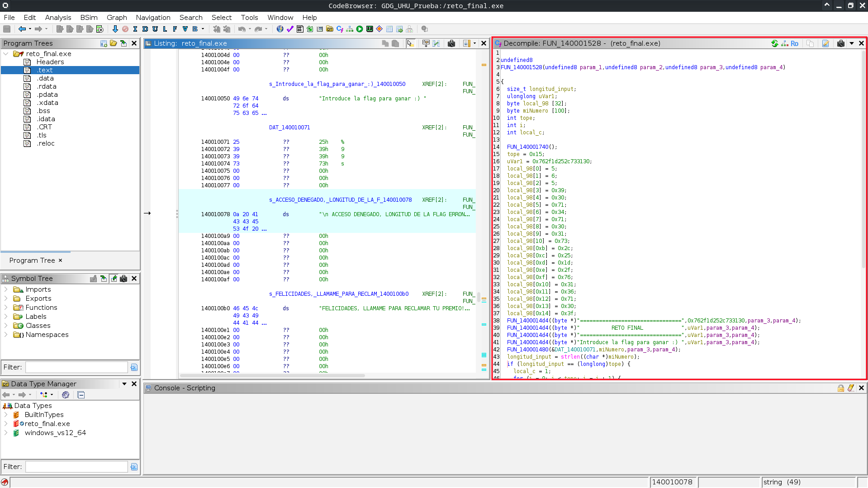Open the BSim menu
The width and height of the screenshot is (868, 488).
89,18
